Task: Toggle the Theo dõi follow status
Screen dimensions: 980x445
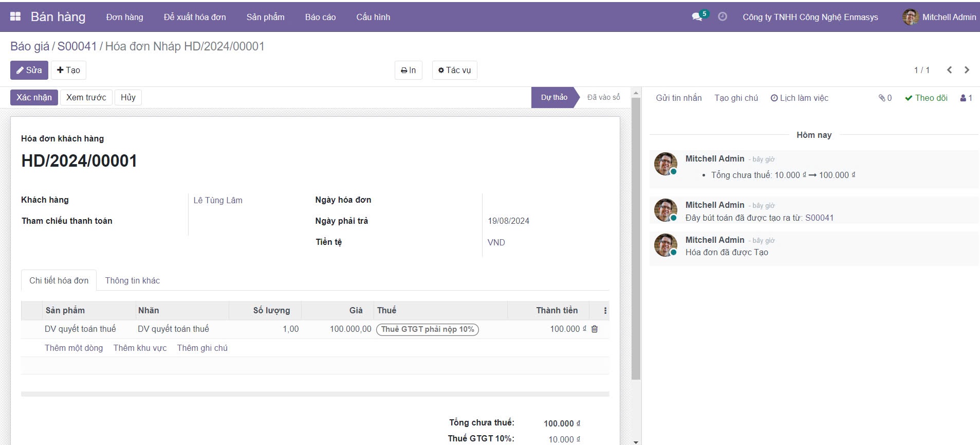Action: click(x=926, y=98)
